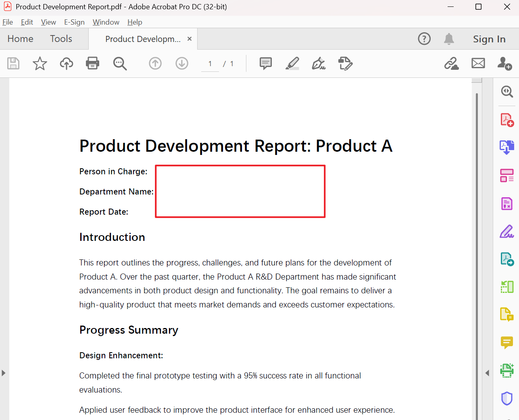Viewport: 519px width, 420px height.
Task: Open the search magnifier in the toolbar
Action: [120, 63]
